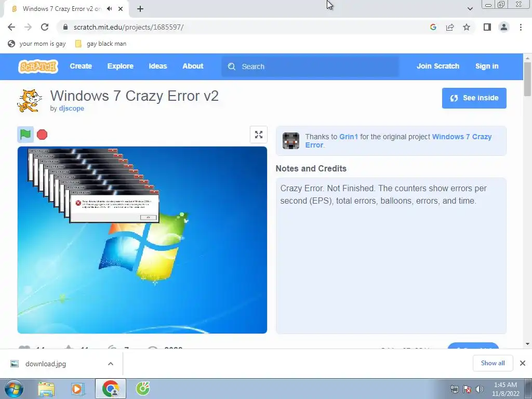
Task: Click the share page icon
Action: point(450,27)
